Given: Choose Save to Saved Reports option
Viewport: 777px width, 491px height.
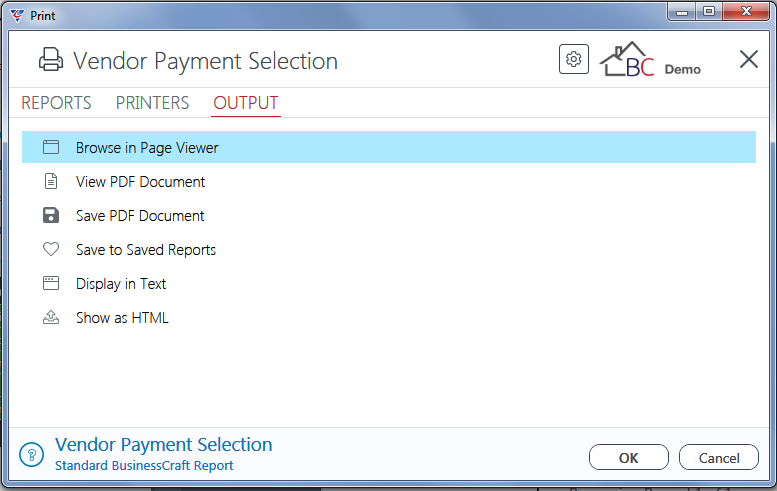Looking at the screenshot, I should coord(389,249).
